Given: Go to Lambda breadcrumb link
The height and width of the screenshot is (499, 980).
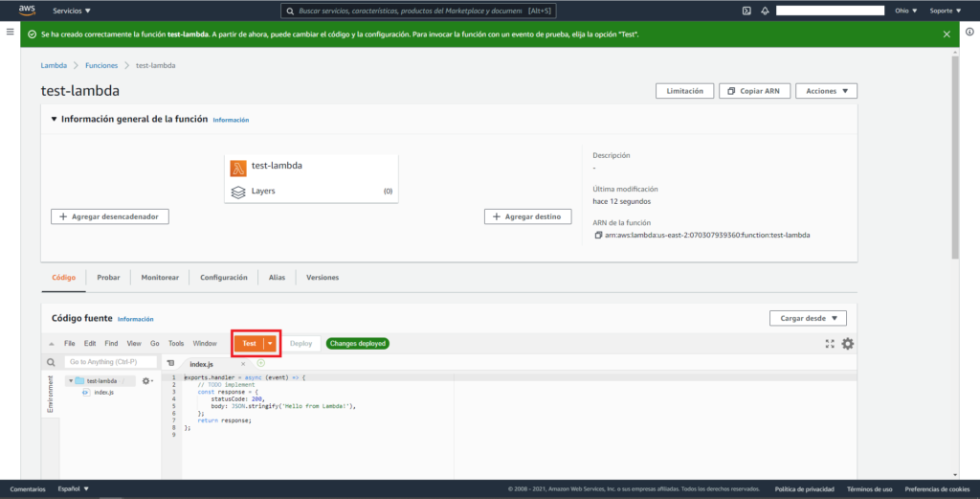Looking at the screenshot, I should (x=54, y=65).
